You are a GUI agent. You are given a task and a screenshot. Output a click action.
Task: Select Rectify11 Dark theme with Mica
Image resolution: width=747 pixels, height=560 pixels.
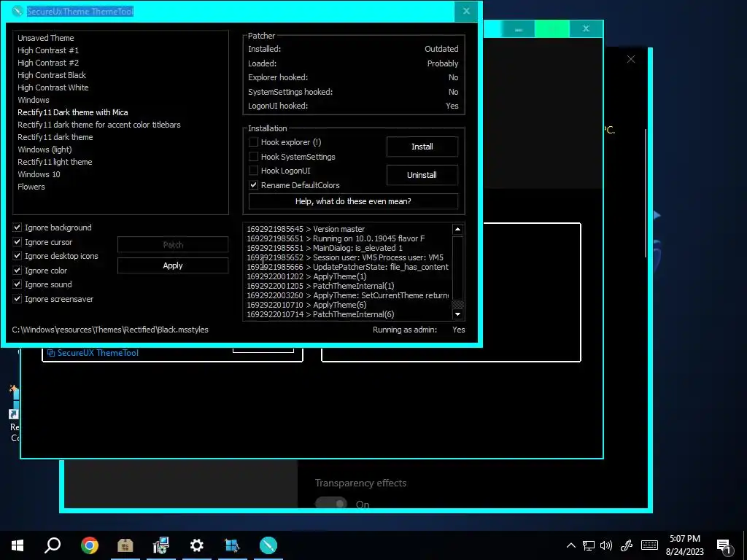(x=73, y=112)
